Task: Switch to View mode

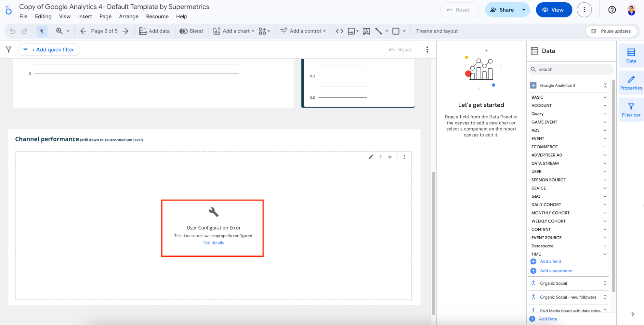Action: pos(553,10)
